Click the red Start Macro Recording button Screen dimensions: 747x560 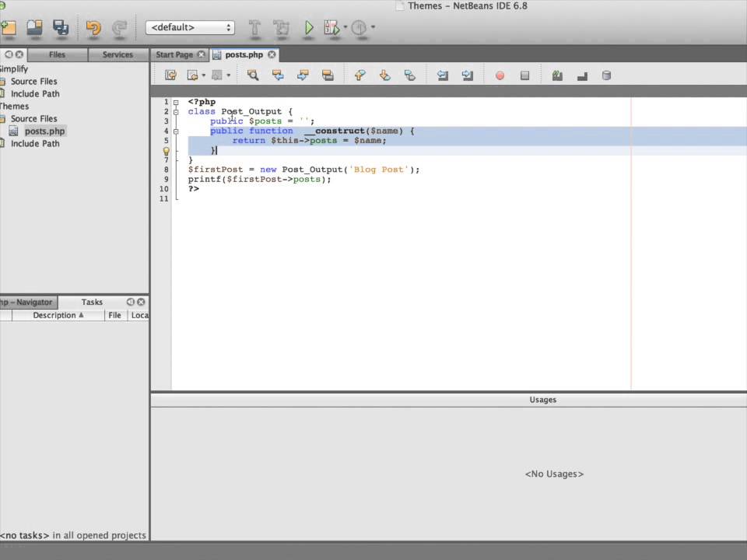pos(500,75)
